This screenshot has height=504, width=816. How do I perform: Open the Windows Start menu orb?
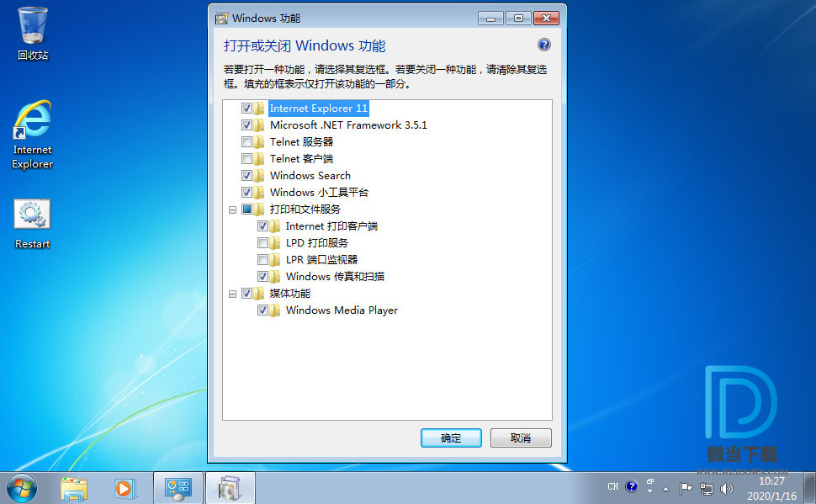pos(21,488)
